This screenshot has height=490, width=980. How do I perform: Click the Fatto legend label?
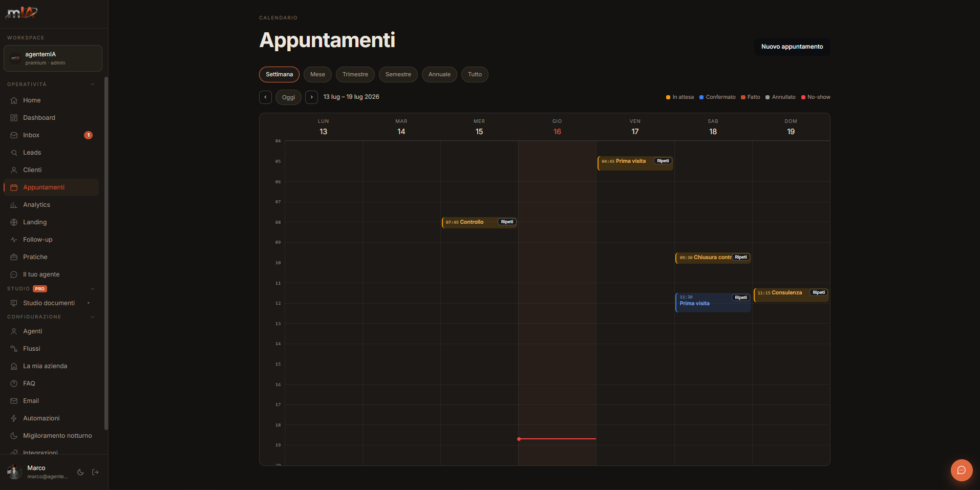point(754,97)
